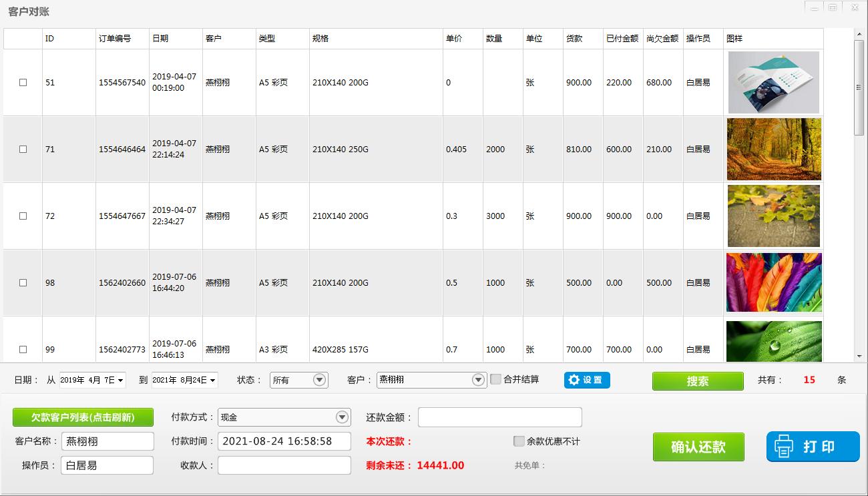This screenshot has height=496, width=868.
Task: Click the 还款金额 input field
Action: pos(499,417)
